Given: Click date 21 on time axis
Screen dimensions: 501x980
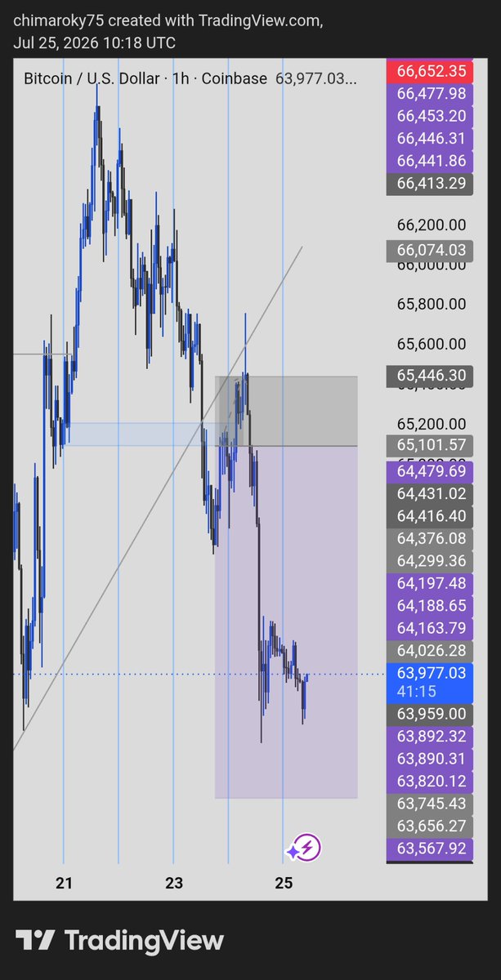Looking at the screenshot, I should (64, 883).
